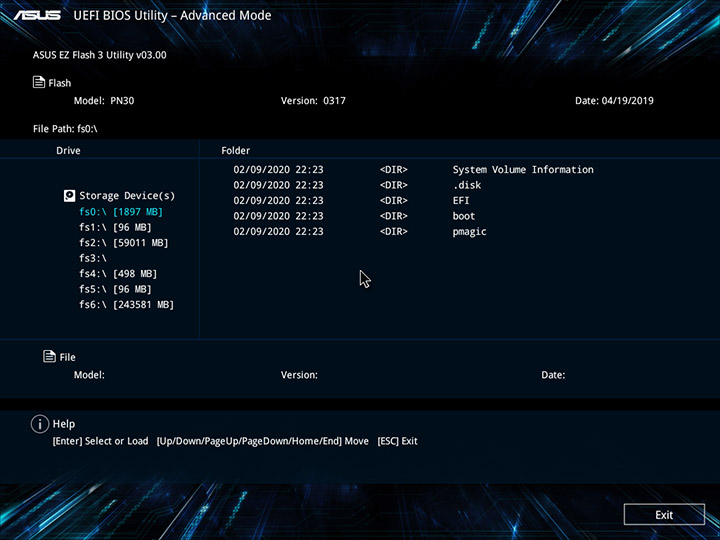Open the .disk folder
The width and height of the screenshot is (720, 540).
tap(467, 185)
